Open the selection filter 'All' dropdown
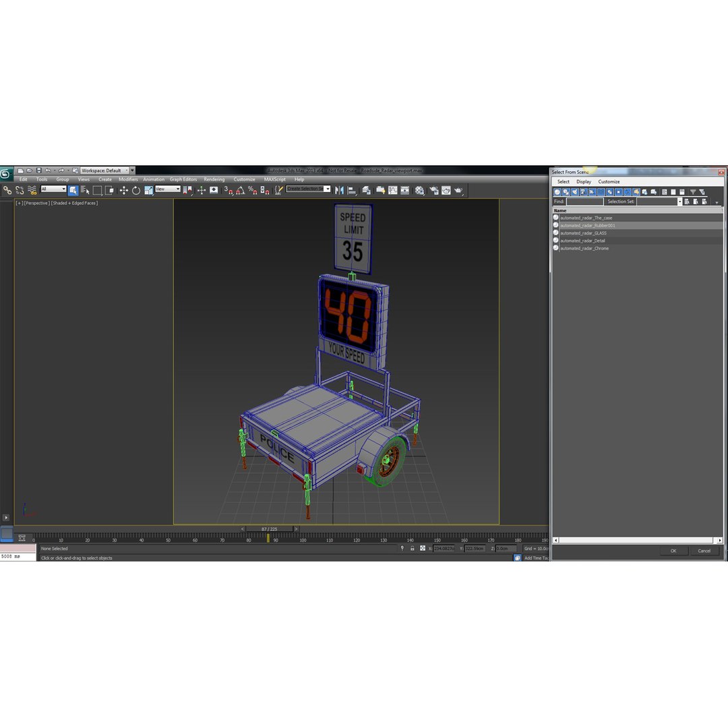The height and width of the screenshot is (728, 728). pos(53,189)
